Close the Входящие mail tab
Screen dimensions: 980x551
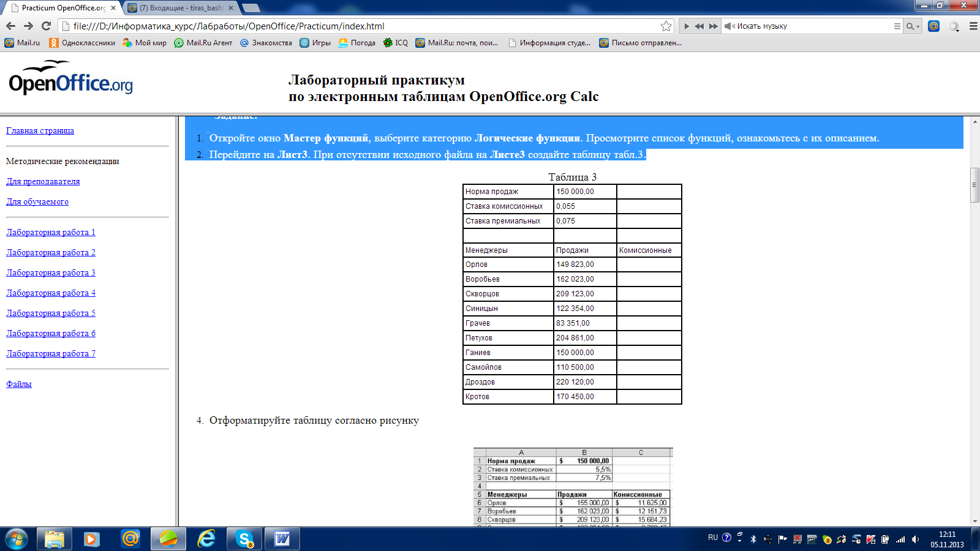click(231, 8)
